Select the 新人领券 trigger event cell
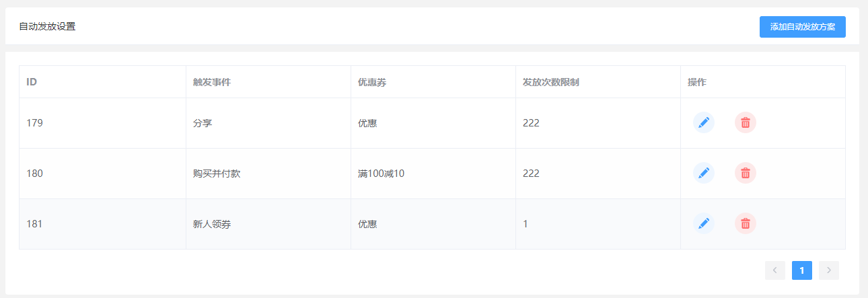Screen dimensions: 868x298 (x=268, y=224)
